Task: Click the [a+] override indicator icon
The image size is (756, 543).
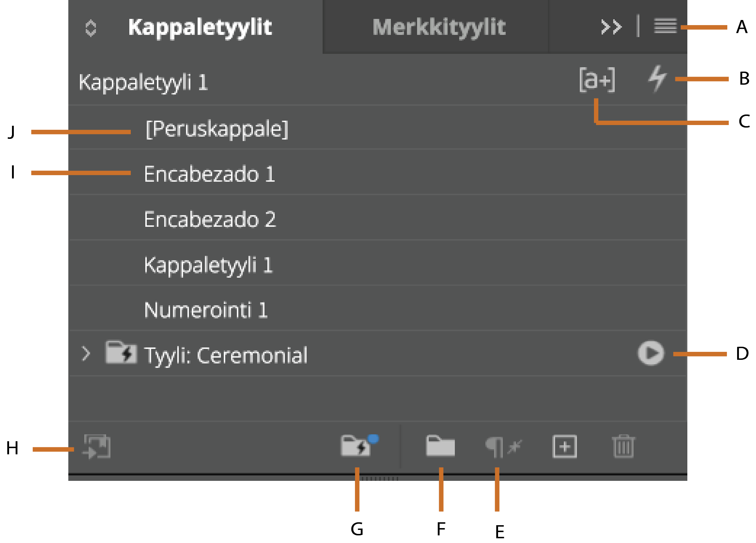Action: (x=597, y=81)
